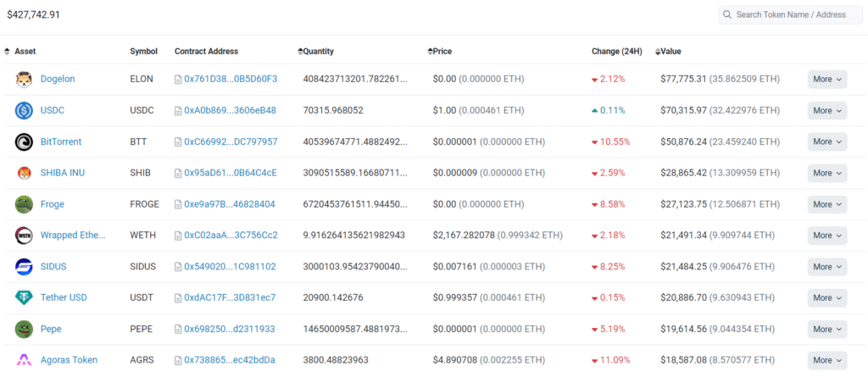This screenshot has width=868, height=377.
Task: Open the More dropdown for Pepe
Action: 827,330
